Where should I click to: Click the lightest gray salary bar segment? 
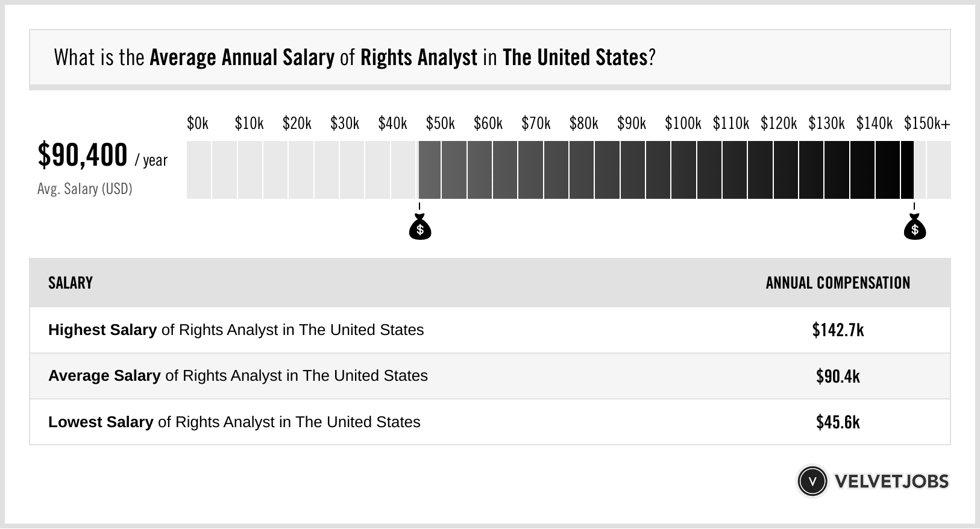(199, 170)
